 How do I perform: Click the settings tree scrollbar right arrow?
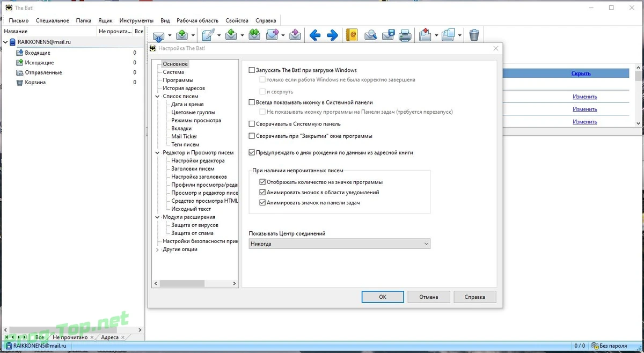point(235,283)
